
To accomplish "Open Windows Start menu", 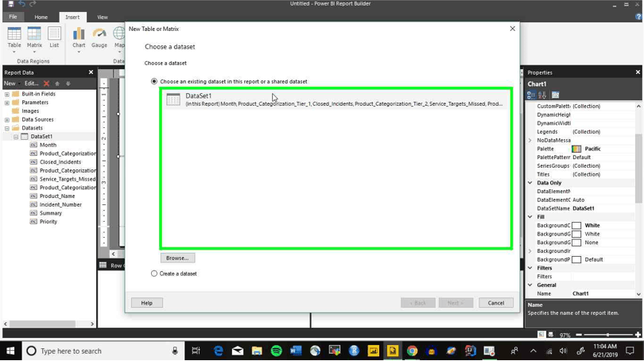I will pos(10,351).
